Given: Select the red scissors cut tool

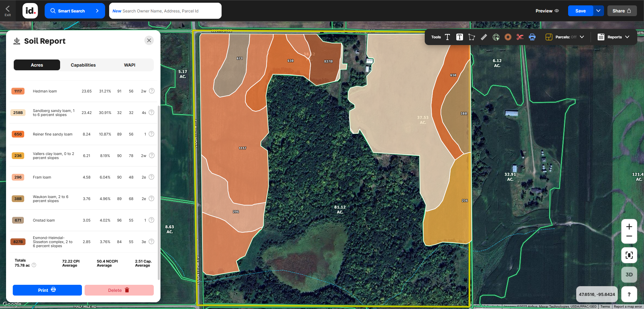Looking at the screenshot, I should (520, 37).
